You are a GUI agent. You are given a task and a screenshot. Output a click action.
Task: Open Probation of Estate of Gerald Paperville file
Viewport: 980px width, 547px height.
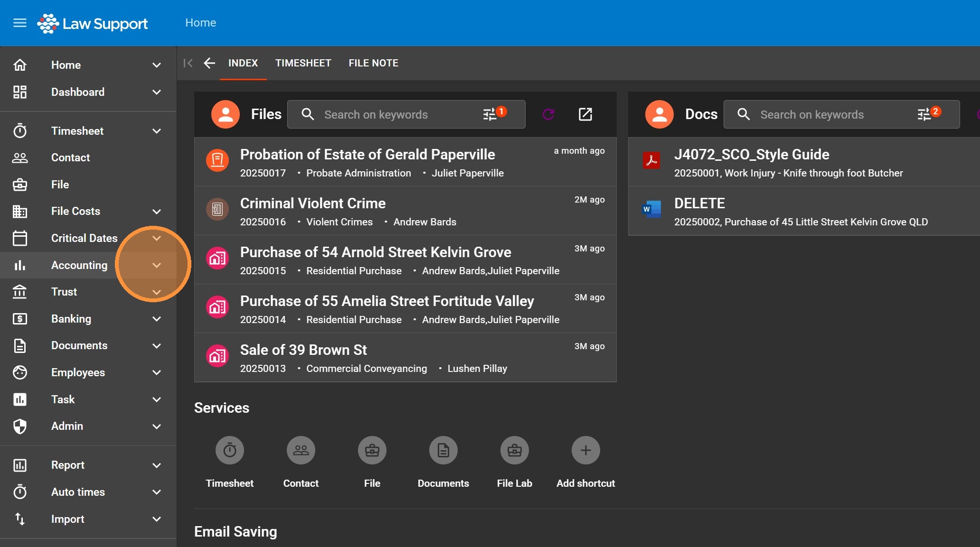tap(367, 155)
